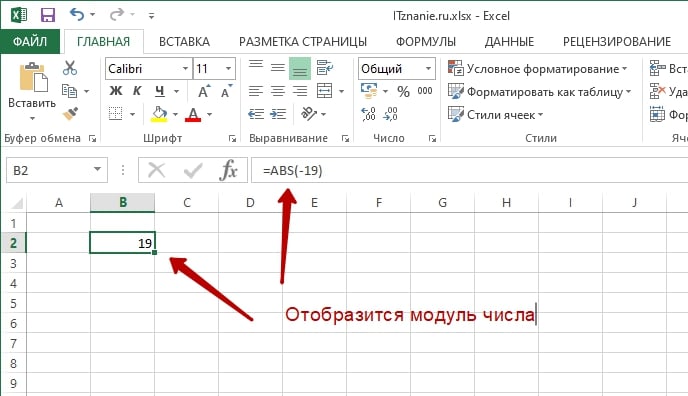Select the Format Painter brush icon
Screen dimensions: 688x396
[x=70, y=114]
